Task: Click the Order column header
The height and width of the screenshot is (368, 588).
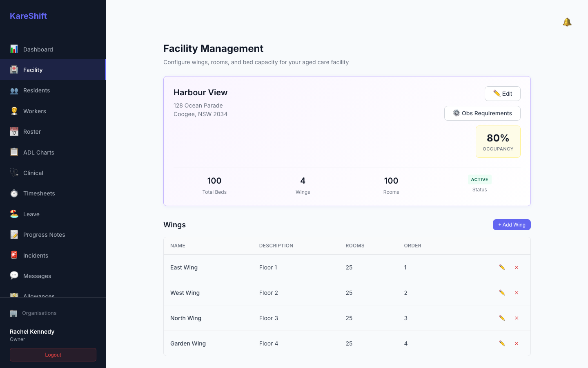Action: (x=412, y=246)
